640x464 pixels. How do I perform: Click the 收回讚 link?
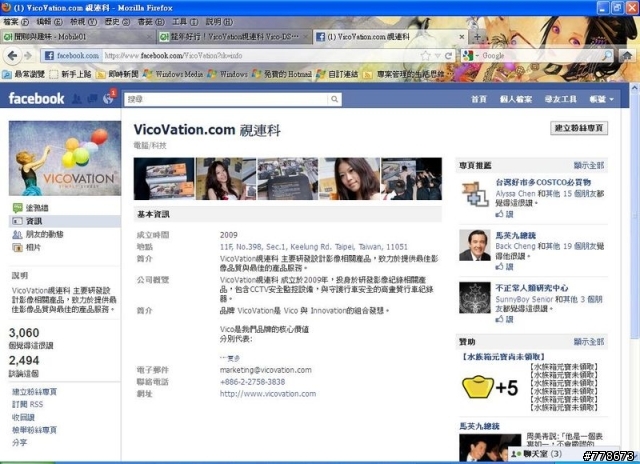click(23, 417)
